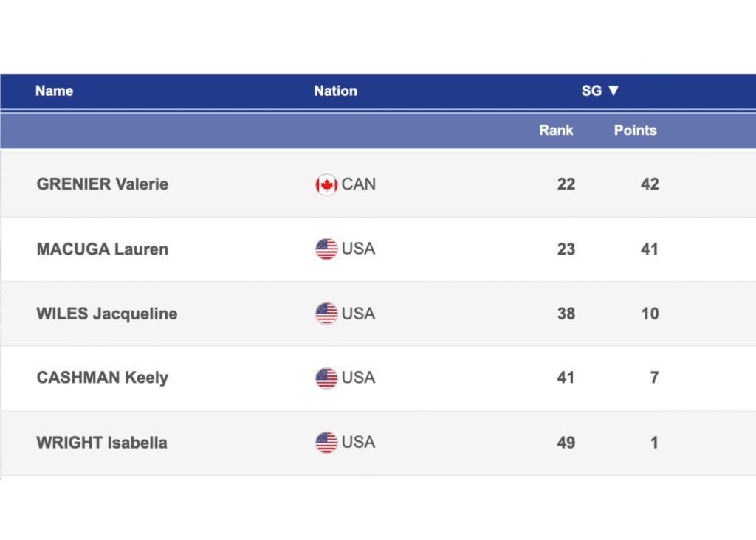Screen dimensions: 756x540
Task: Click the USA flag in Keely Cashman's row
Action: [326, 378]
